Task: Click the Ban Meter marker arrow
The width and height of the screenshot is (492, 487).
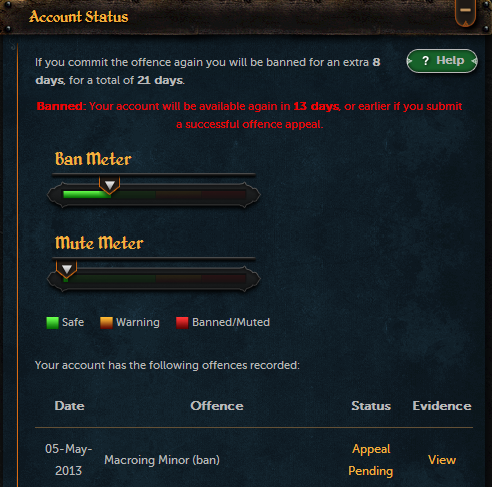Action: pos(110,185)
